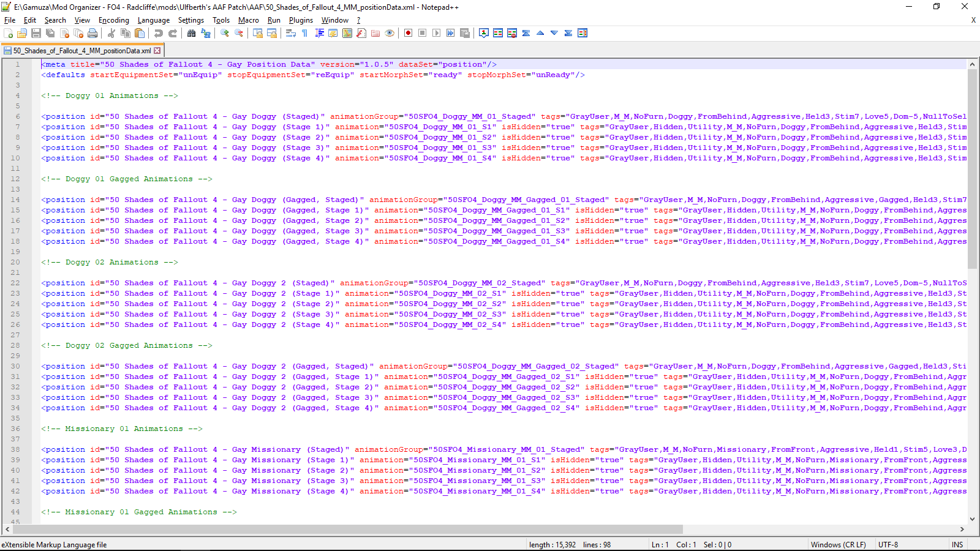Image resolution: width=980 pixels, height=551 pixels.
Task: Expand the Settings menu
Action: click(191, 20)
